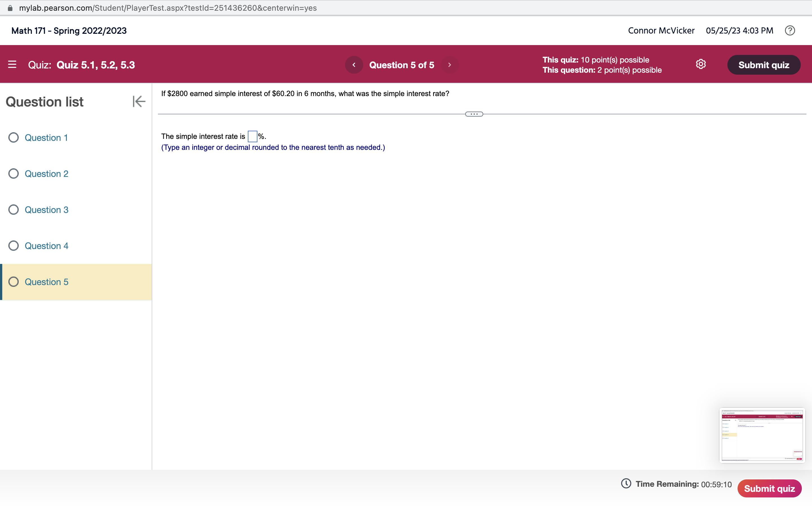
Task: Open Question 4 from the question list
Action: (x=46, y=245)
